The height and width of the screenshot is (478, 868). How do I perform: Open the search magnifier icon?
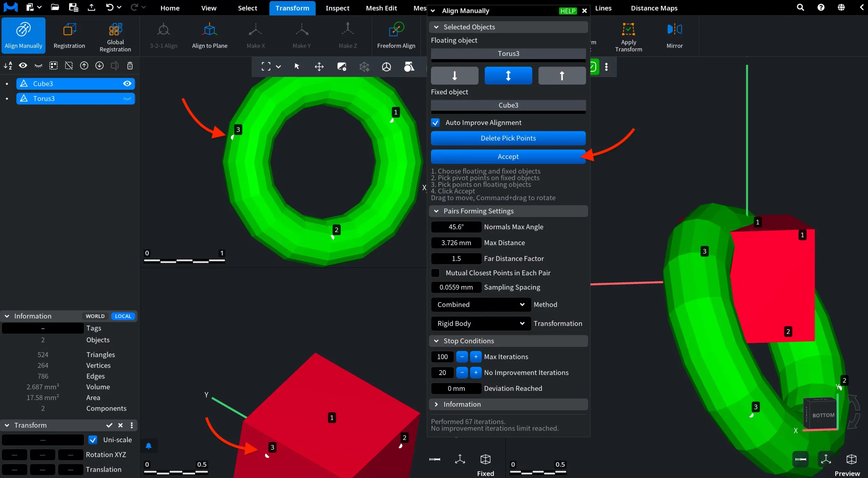[800, 7]
